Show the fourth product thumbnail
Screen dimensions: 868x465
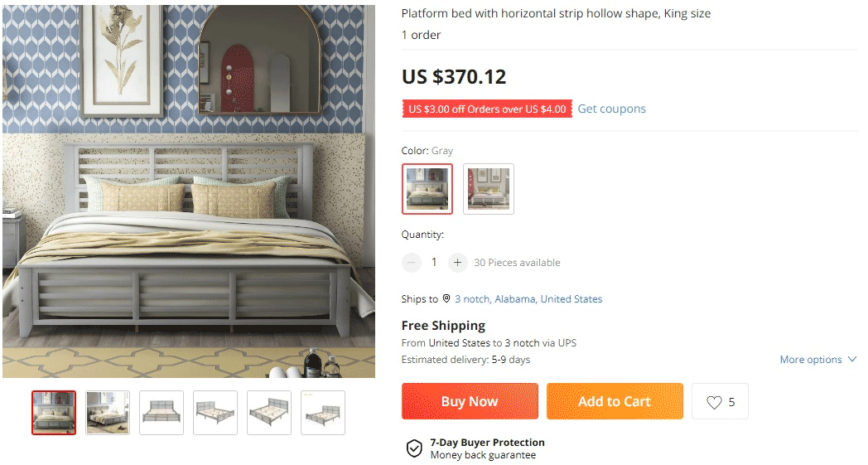coord(215,413)
